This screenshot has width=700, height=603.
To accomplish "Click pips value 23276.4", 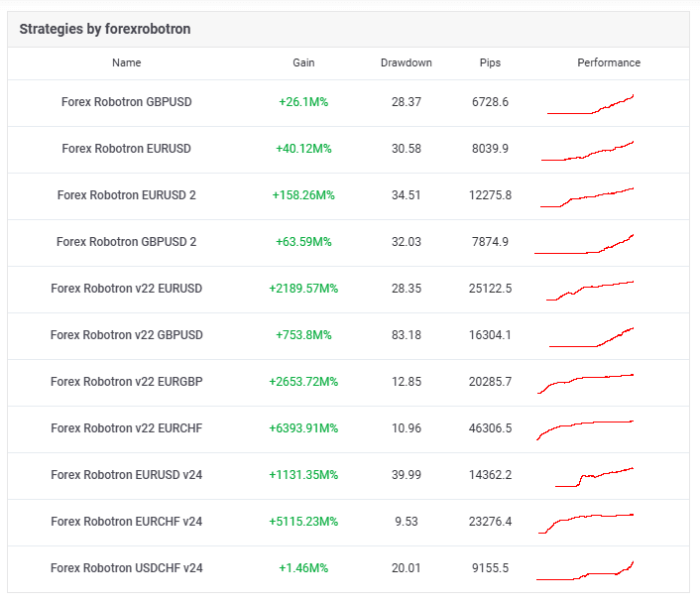I will coord(490,522).
